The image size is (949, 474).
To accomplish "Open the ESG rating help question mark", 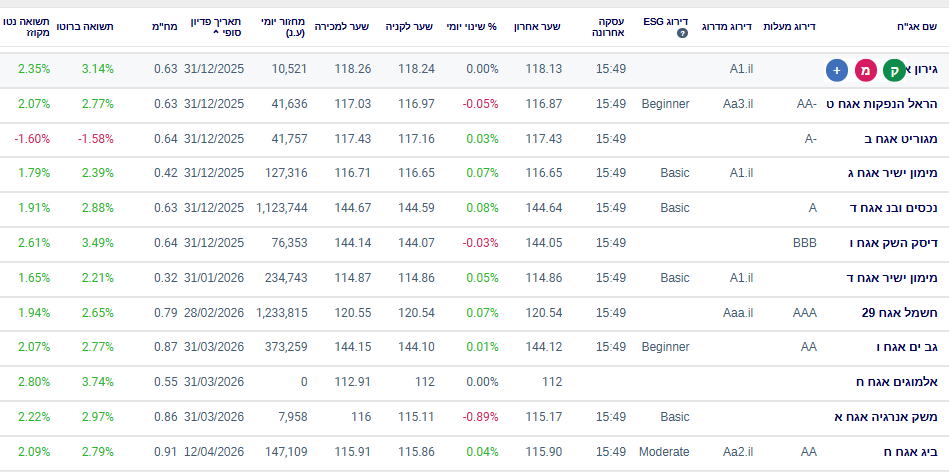I will point(682,33).
